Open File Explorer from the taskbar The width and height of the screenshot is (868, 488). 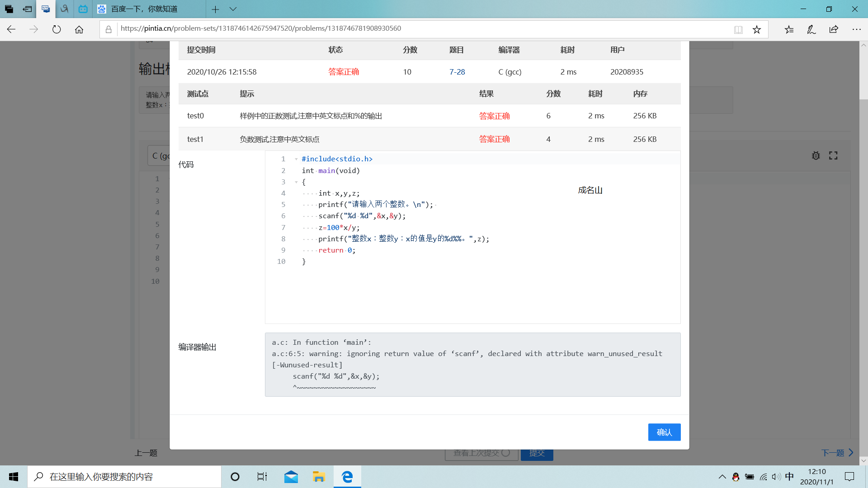[319, 477]
